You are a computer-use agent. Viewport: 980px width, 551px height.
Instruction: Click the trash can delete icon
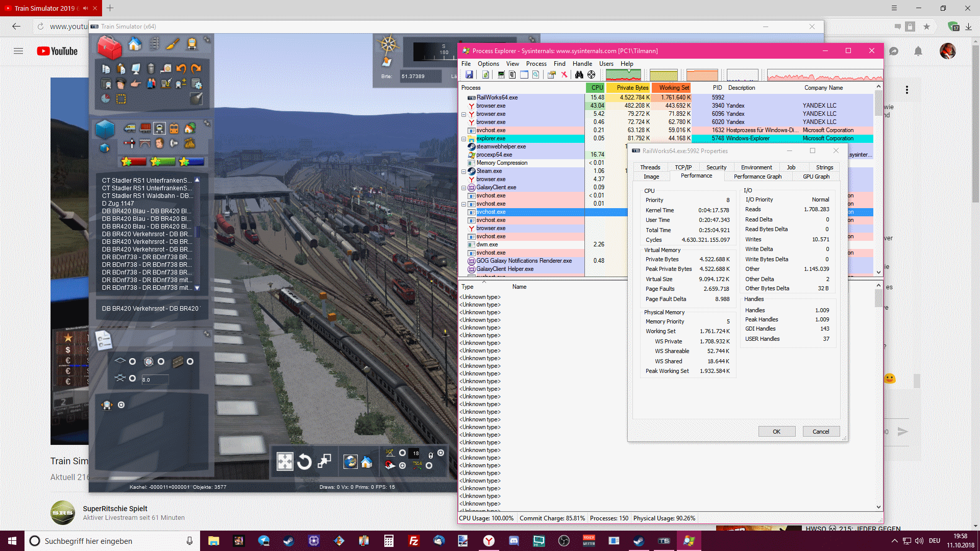[x=151, y=68]
